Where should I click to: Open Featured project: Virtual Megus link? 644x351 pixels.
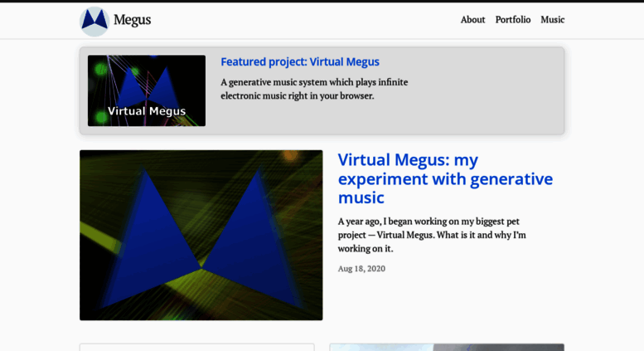click(x=300, y=61)
